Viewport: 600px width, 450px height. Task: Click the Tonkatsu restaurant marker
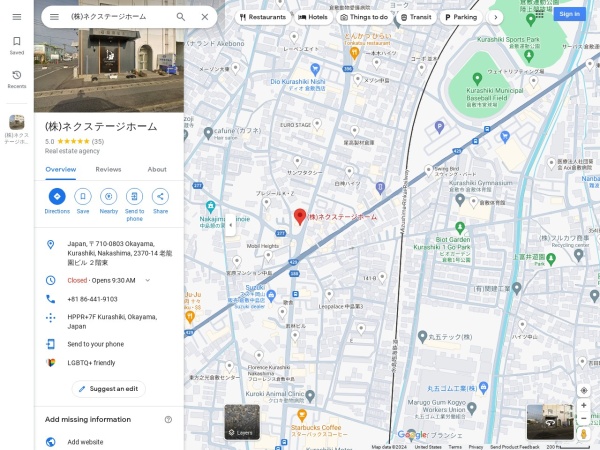(354, 52)
